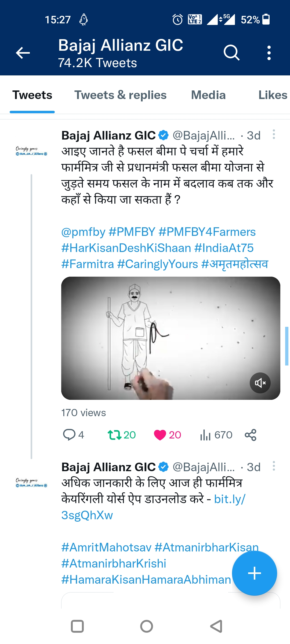The image size is (290, 644).
Task: Expand options for the second tweet
Action: coord(274,466)
